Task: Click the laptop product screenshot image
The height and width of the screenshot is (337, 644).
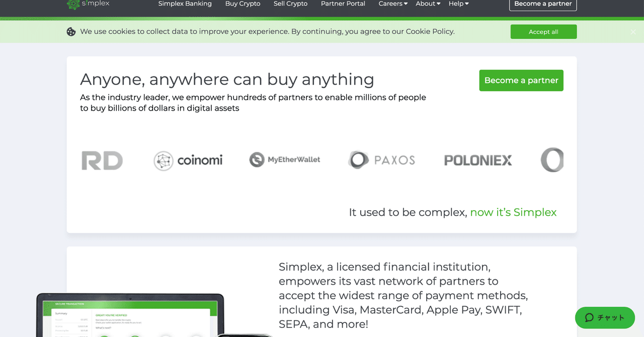Action: click(x=130, y=317)
